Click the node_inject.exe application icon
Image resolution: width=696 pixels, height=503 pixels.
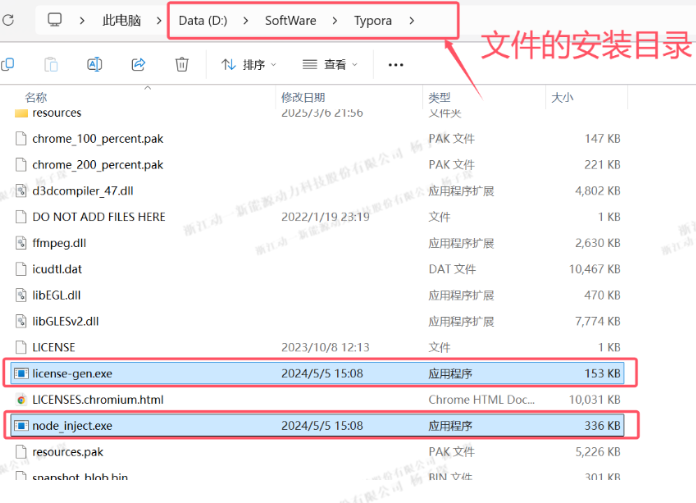point(21,426)
